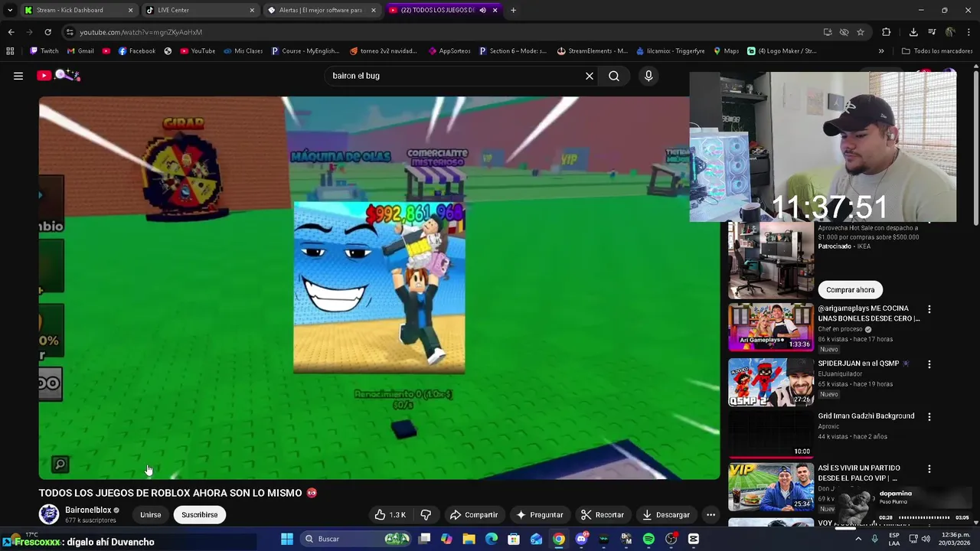Open Todos los marcadores folder

coord(937,51)
